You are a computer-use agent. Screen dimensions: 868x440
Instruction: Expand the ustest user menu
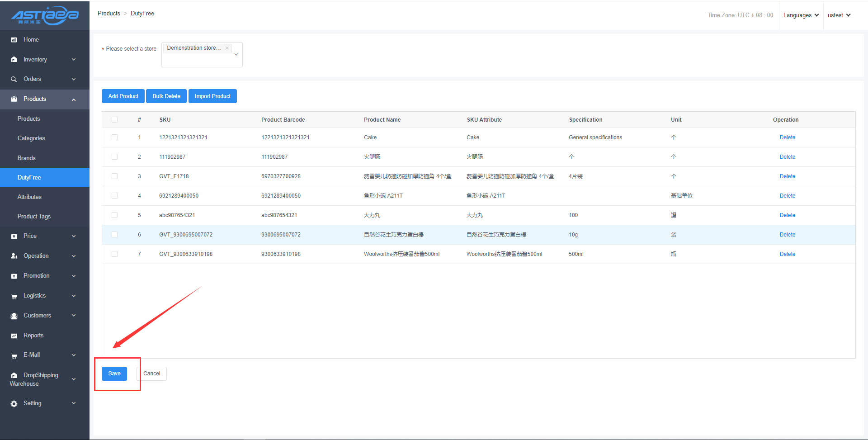point(839,15)
